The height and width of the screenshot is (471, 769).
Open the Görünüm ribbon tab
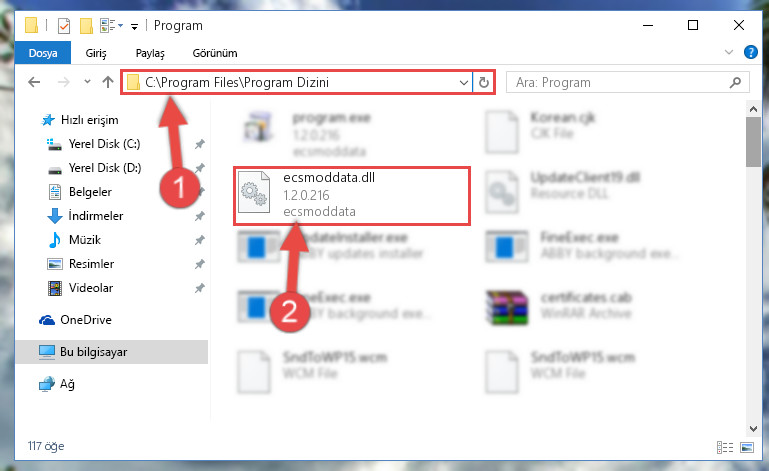(x=215, y=53)
